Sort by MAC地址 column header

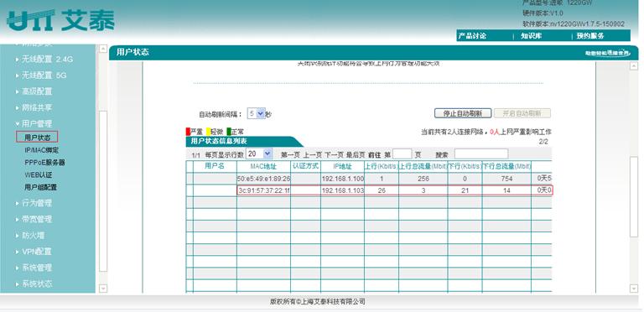point(263,167)
